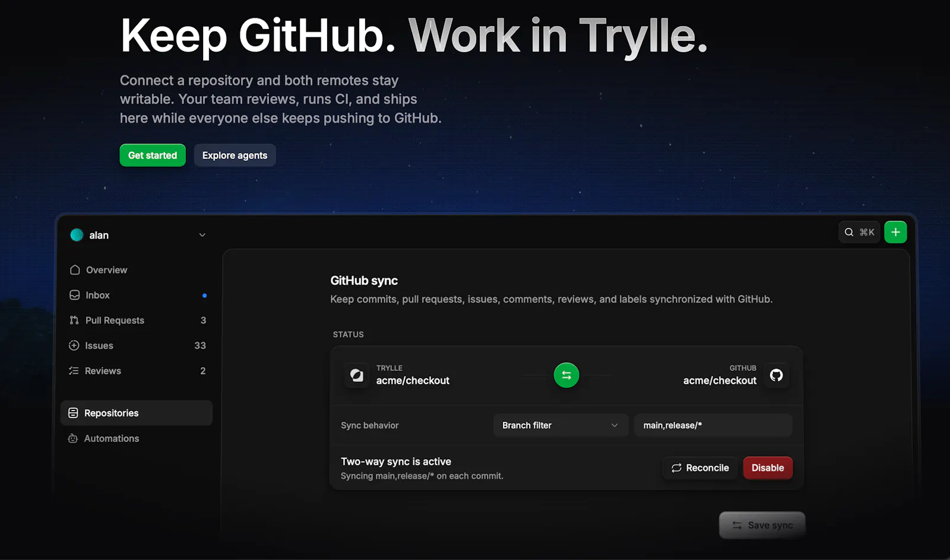950x560 pixels.
Task: Click the Reviews checklist icon
Action: (x=74, y=371)
